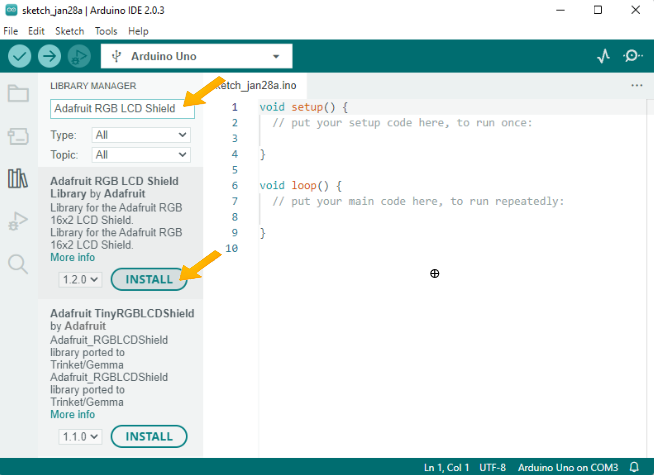
Task: Expand the Type filter dropdown
Action: point(141,135)
